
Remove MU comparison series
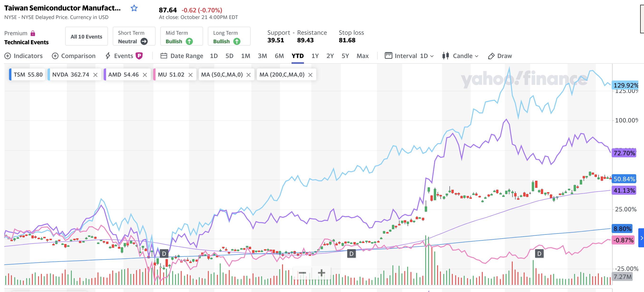190,75
